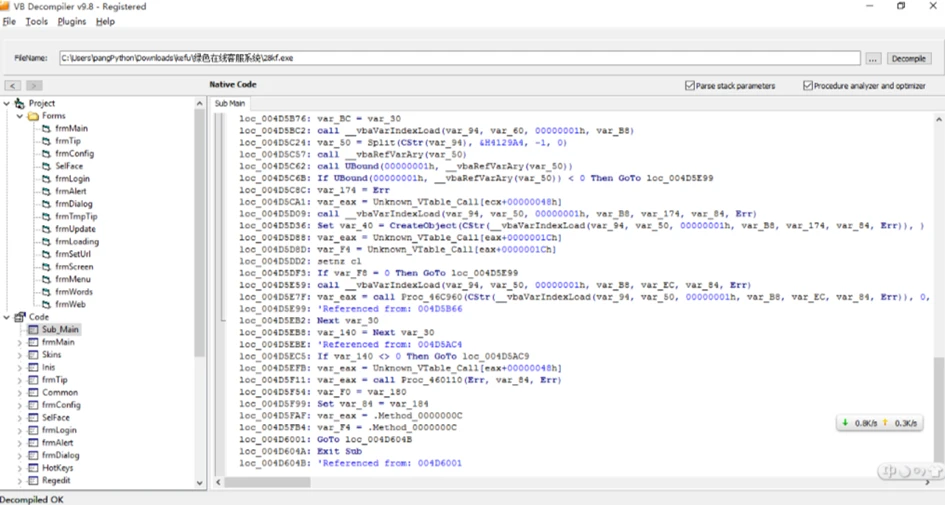Click the frmTip form icon under Forms
The height and width of the screenshot is (505, 945).
(46, 141)
